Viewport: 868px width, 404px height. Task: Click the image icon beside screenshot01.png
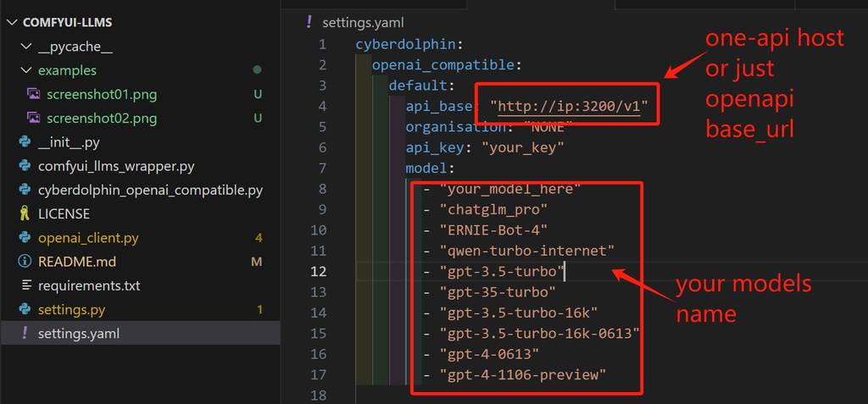33,94
